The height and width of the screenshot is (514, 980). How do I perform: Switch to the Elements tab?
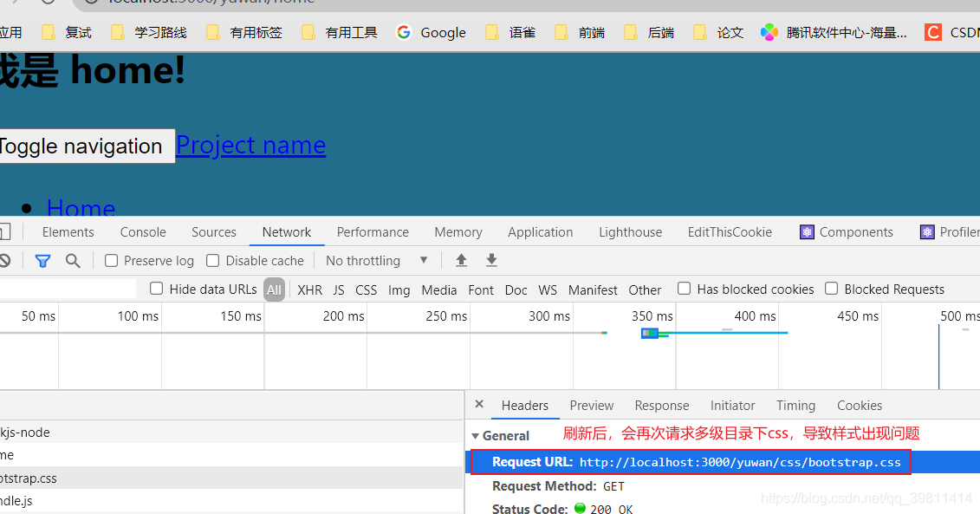(x=68, y=232)
